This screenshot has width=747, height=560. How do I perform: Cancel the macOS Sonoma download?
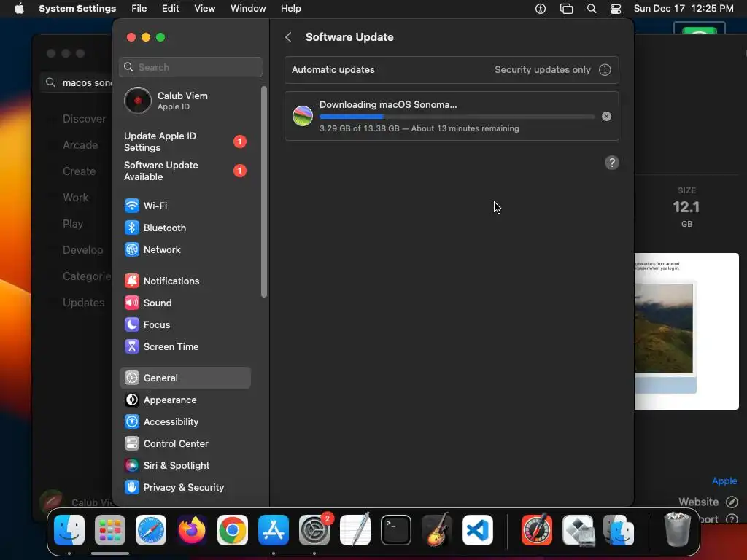tap(606, 116)
